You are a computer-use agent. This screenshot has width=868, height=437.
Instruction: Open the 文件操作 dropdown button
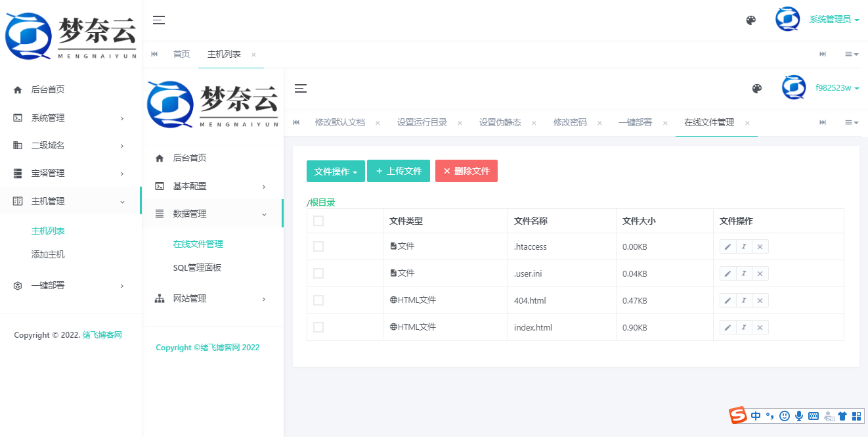(336, 171)
